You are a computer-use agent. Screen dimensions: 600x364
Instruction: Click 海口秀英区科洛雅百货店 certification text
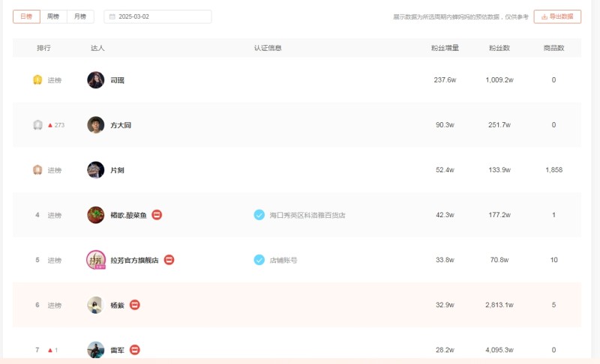[307, 216]
